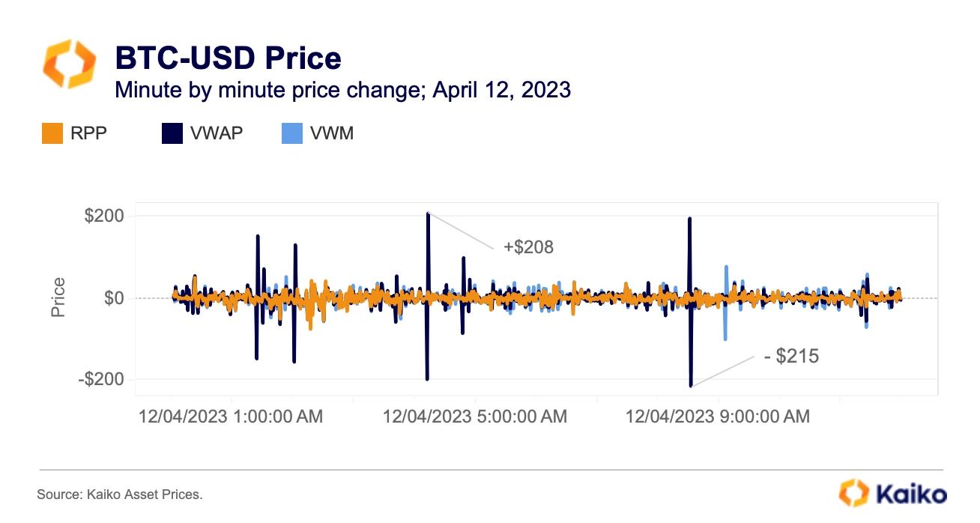The height and width of the screenshot is (523, 980).
Task: Select the 12/04/2023 9:00:00 AM axis label
Action: [x=718, y=416]
